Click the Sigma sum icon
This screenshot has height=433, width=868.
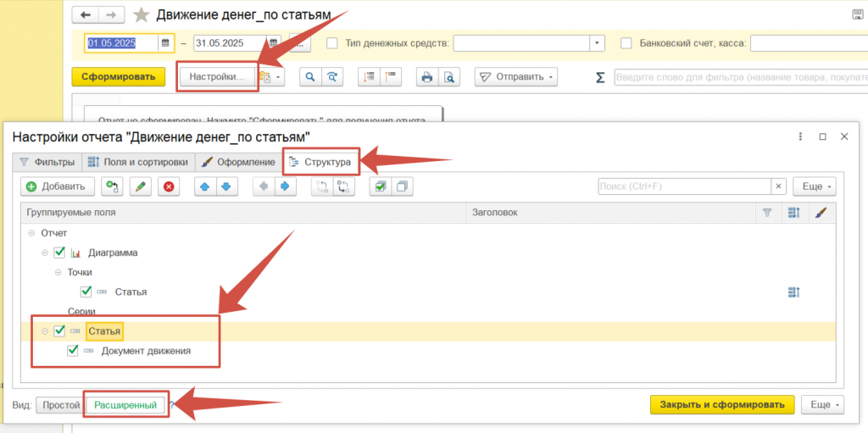600,77
